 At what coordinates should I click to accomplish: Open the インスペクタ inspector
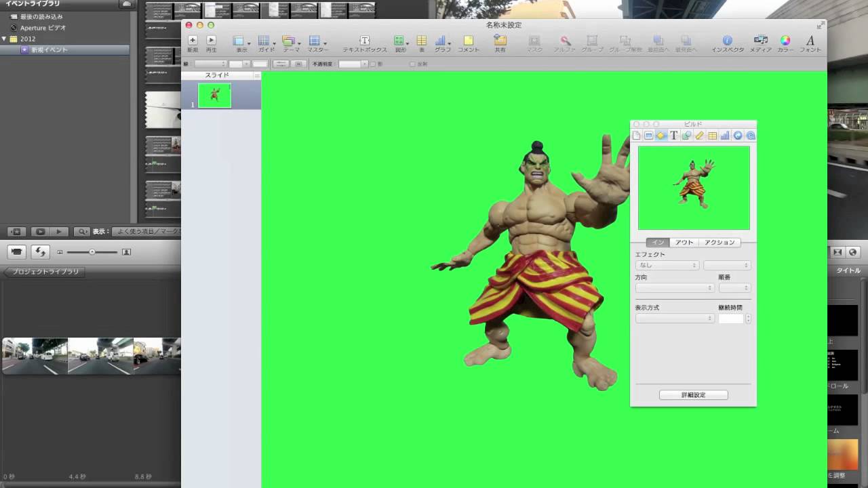click(x=728, y=44)
